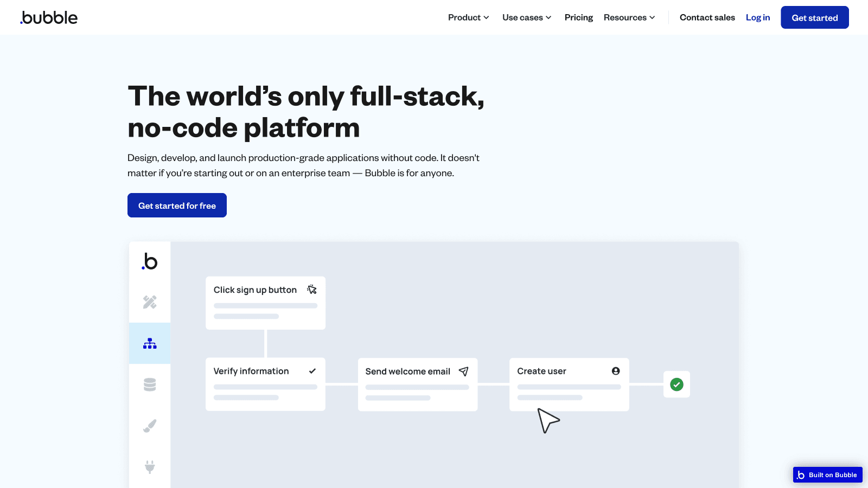Image resolution: width=868 pixels, height=488 pixels.
Task: Select the Send welcome email step card
Action: [x=418, y=384]
